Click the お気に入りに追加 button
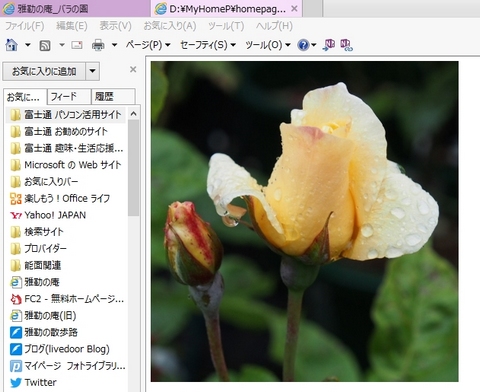 (x=44, y=71)
